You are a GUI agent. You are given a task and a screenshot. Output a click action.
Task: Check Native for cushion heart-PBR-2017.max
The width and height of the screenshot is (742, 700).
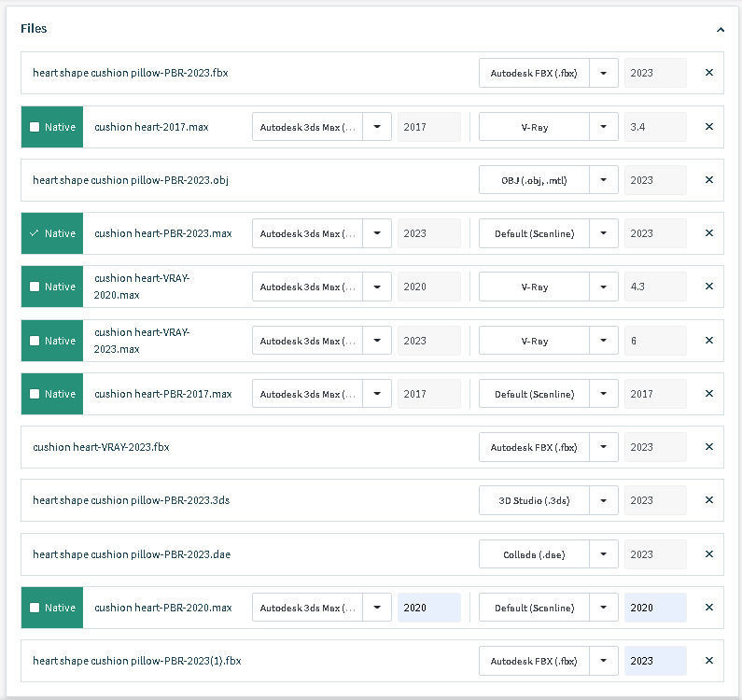click(35, 394)
